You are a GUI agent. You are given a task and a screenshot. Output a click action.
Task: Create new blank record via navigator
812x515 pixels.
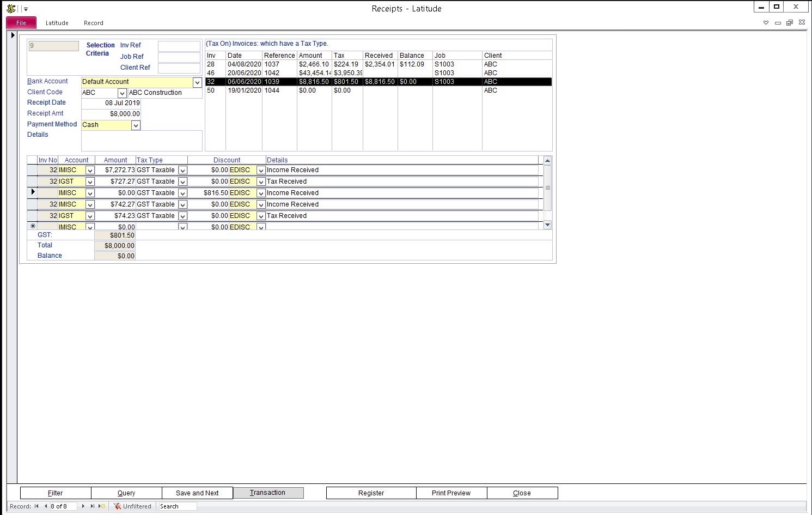pos(102,506)
